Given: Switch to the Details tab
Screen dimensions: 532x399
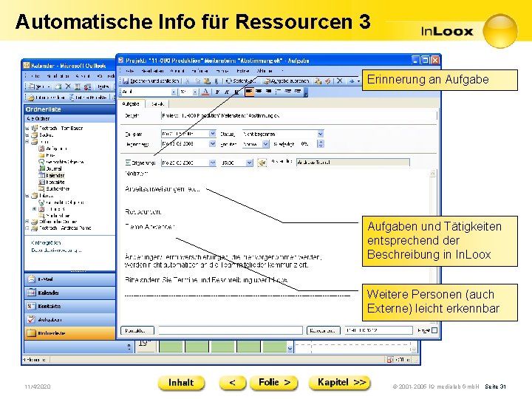Looking at the screenshot, I should [x=157, y=104].
